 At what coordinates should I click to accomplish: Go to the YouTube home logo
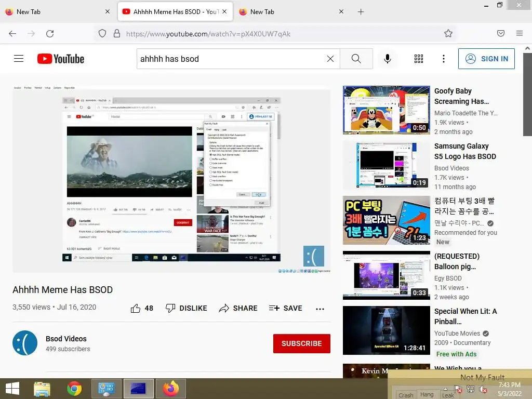coord(61,59)
